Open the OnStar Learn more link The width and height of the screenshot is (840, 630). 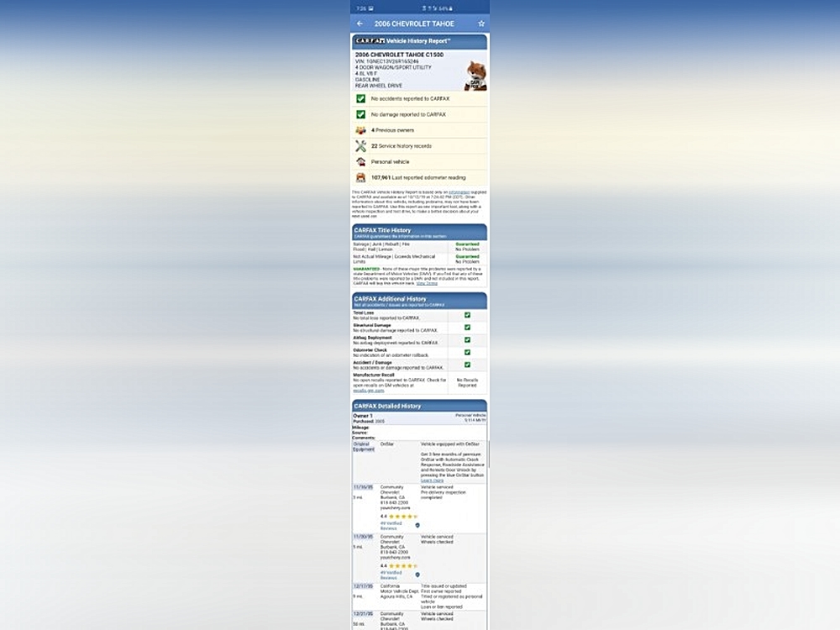(432, 480)
